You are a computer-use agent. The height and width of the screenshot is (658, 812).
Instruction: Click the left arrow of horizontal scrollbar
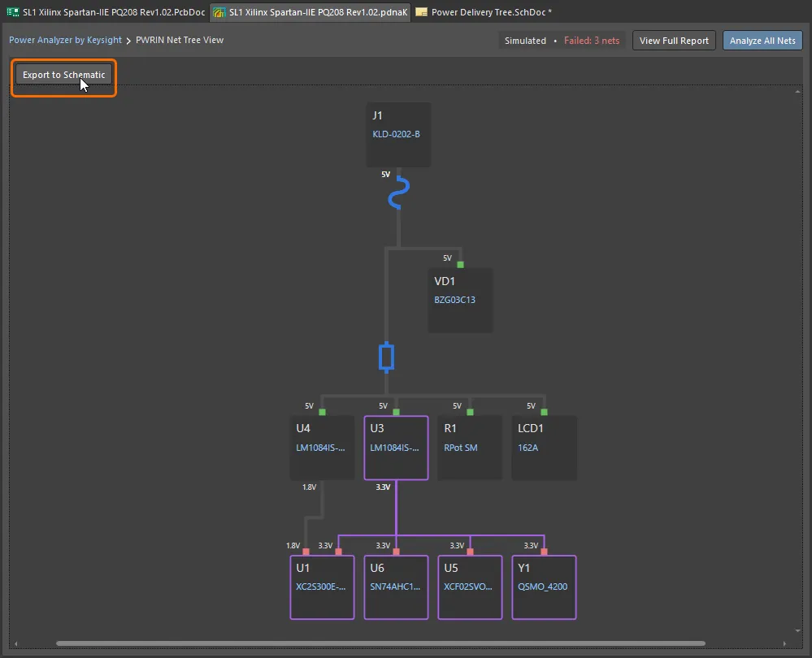click(x=16, y=643)
